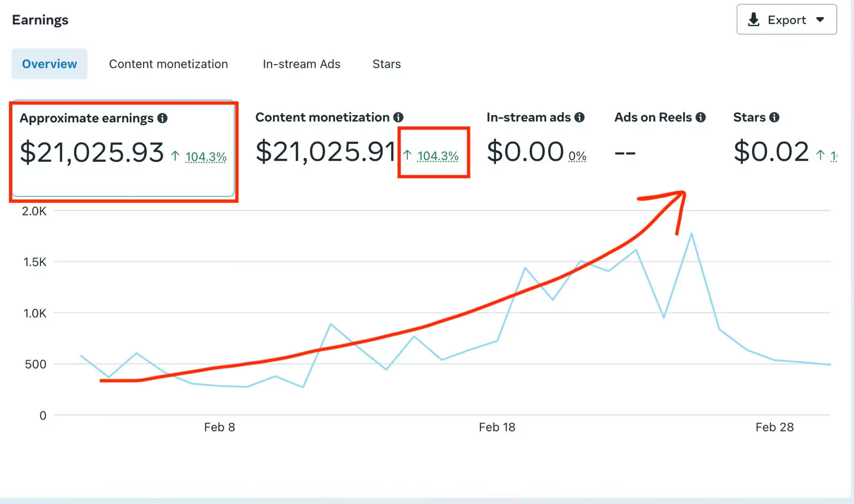Click info icon next to Ads on Reels
Image resolution: width=854 pixels, height=504 pixels.
[700, 117]
